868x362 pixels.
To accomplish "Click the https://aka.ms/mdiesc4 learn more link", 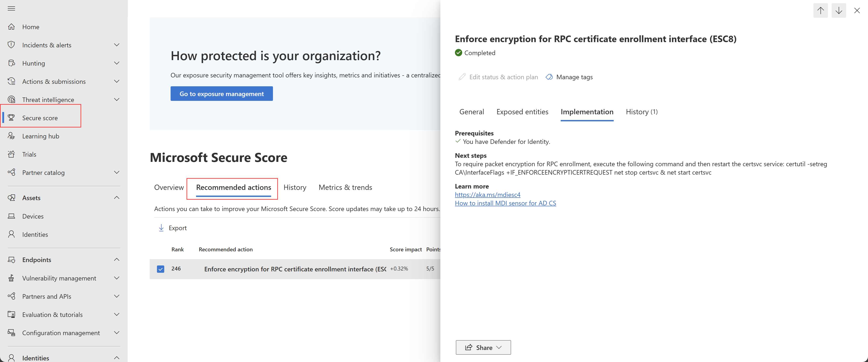I will click(488, 194).
